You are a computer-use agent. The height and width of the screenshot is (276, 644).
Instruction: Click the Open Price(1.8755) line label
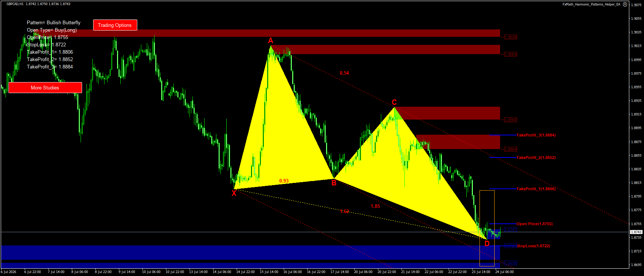534,224
